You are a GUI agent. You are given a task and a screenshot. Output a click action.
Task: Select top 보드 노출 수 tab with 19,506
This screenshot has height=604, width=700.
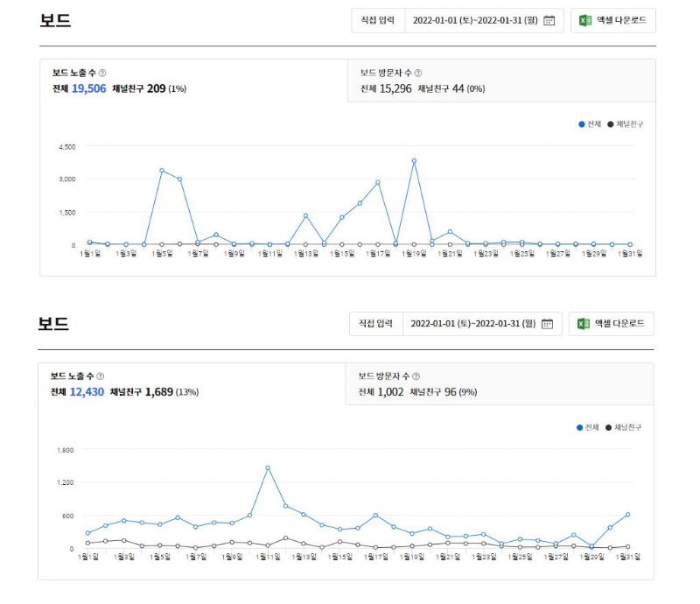pos(193,81)
